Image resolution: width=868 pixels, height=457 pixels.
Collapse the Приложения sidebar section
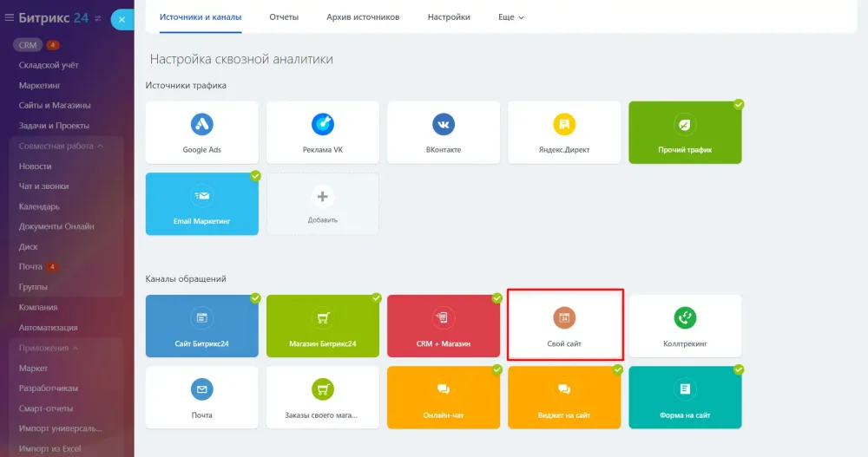coord(48,348)
